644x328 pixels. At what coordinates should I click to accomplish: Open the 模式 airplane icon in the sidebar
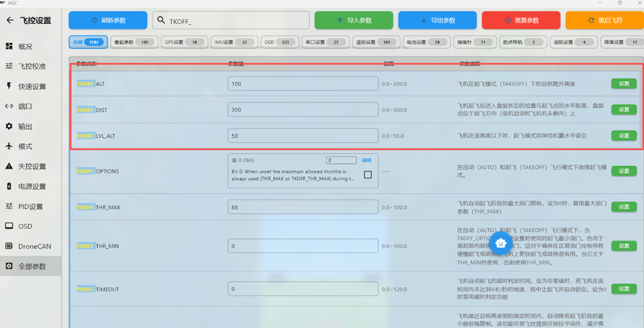9,146
